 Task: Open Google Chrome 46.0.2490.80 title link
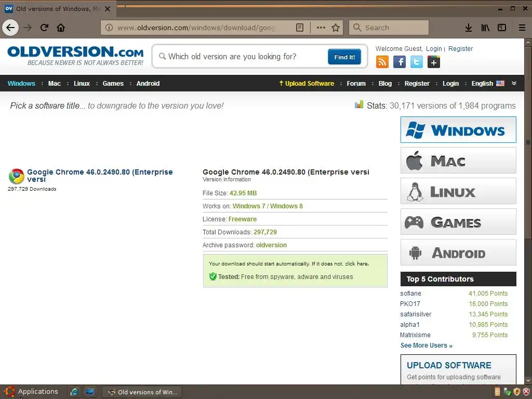(x=100, y=176)
